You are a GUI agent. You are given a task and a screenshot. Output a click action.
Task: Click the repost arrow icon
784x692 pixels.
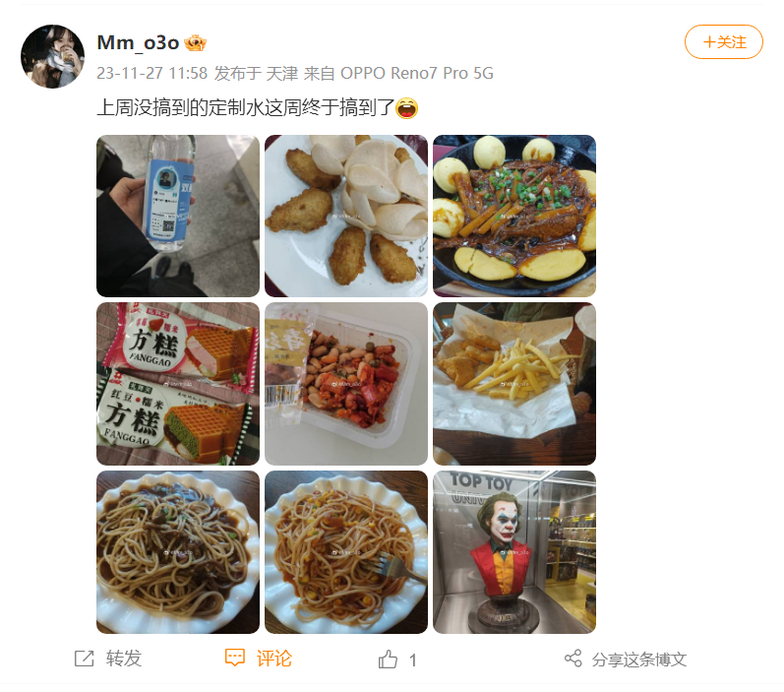84,659
